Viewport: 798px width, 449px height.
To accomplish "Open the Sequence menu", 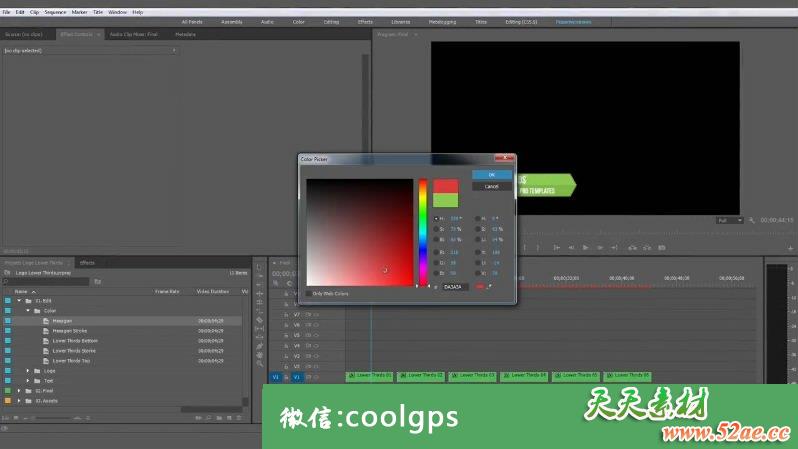I will 55,12.
